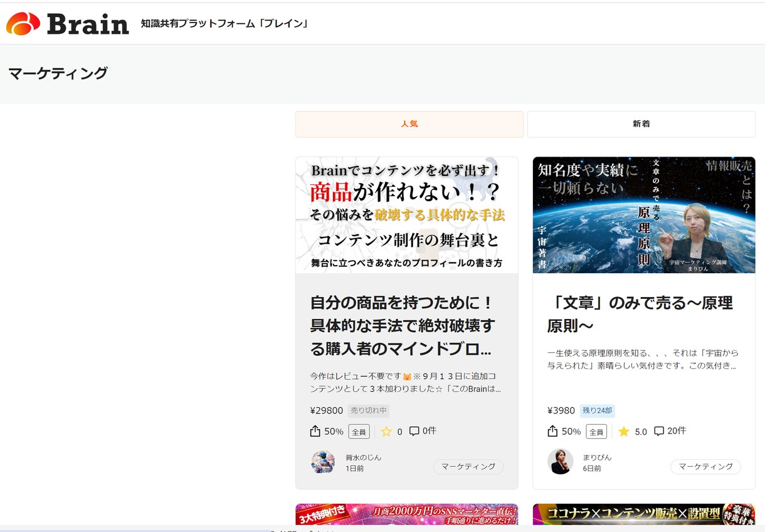This screenshot has height=532, width=765.
Task: Open まりぴん's avatar
Action: (560, 462)
